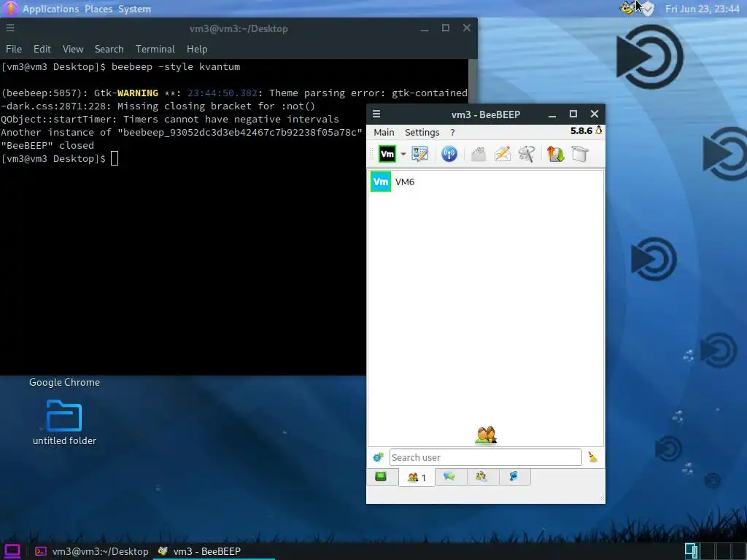Click the Linux penguin icon beside version 5.8.6
Screen dimensions: 747x560
[598, 131]
